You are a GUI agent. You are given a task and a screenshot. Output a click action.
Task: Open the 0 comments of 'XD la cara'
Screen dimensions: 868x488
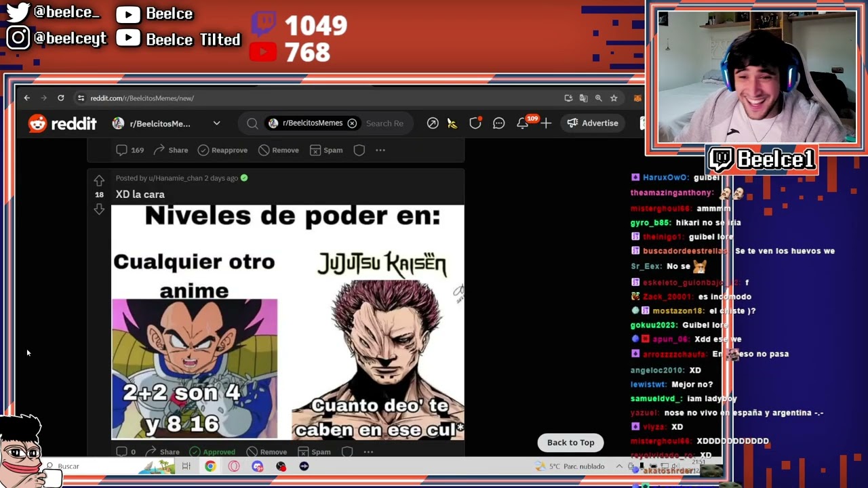125,451
